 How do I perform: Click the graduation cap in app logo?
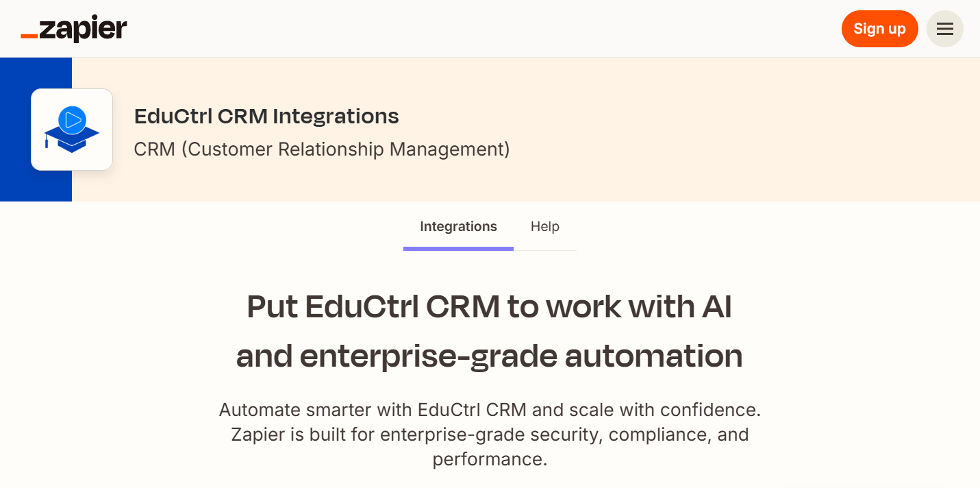72,136
